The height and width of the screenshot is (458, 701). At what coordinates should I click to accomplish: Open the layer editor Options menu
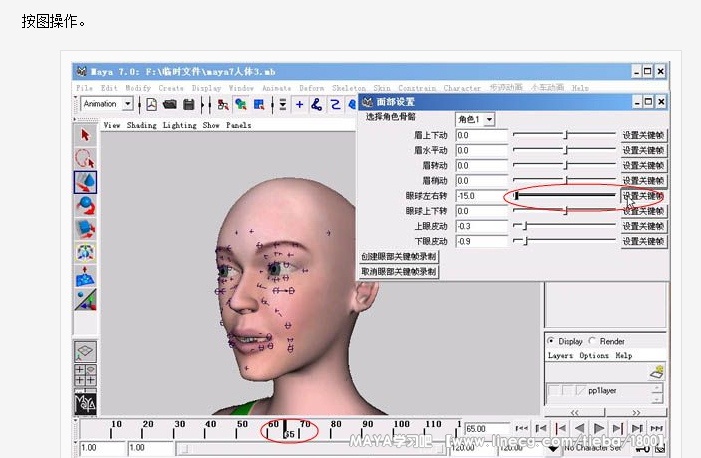[594, 356]
